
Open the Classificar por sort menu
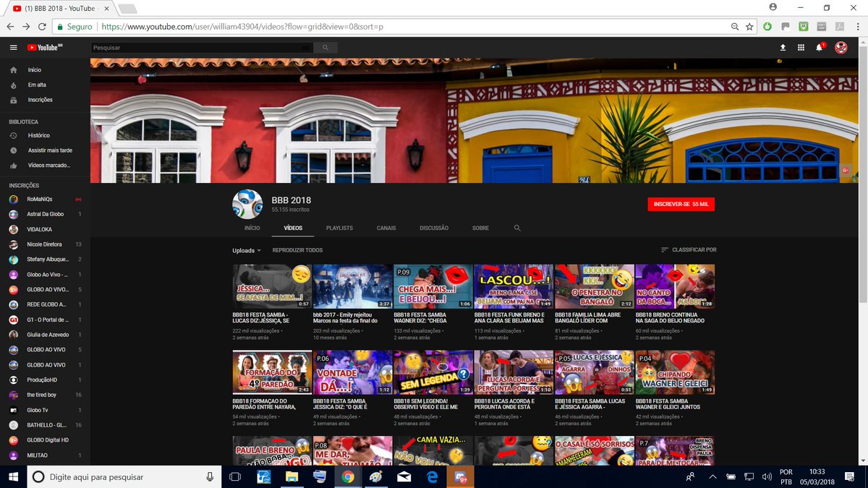click(689, 250)
